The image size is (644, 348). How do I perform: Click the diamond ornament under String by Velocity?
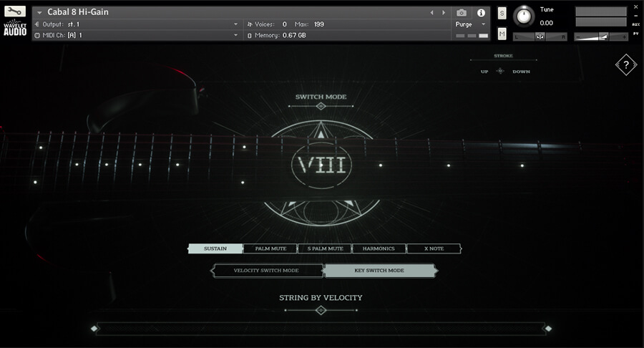(321, 310)
